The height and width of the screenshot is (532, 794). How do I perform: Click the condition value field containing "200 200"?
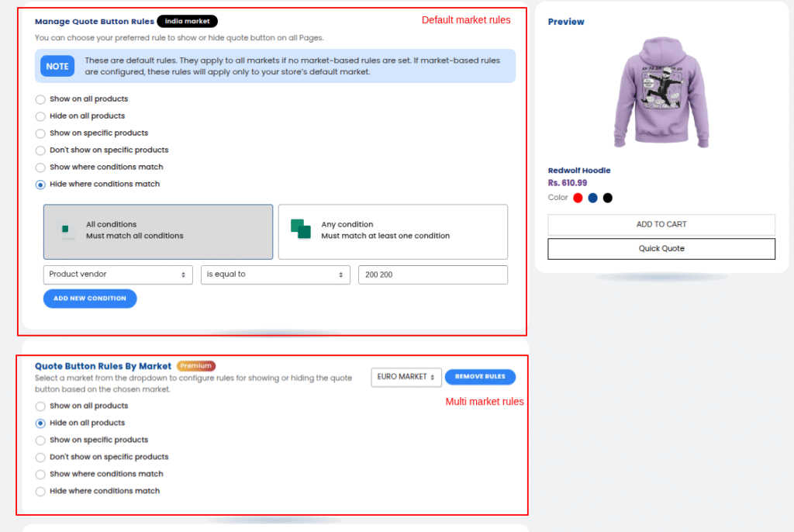433,275
